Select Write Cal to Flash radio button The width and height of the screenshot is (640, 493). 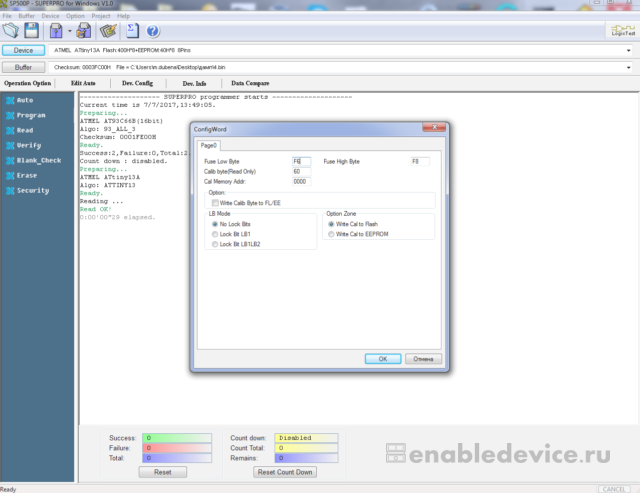(x=331, y=224)
